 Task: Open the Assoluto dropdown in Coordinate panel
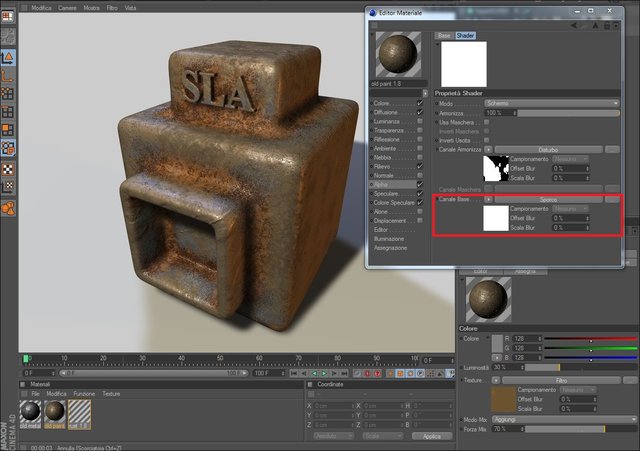(x=333, y=436)
